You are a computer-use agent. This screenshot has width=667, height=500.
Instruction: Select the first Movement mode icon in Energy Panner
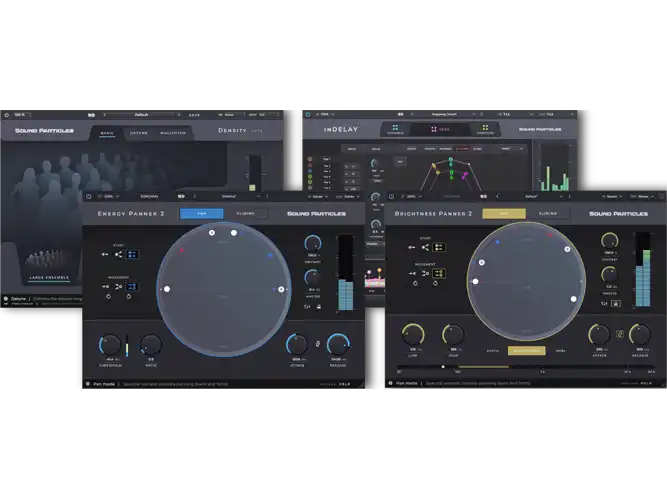coord(105,286)
